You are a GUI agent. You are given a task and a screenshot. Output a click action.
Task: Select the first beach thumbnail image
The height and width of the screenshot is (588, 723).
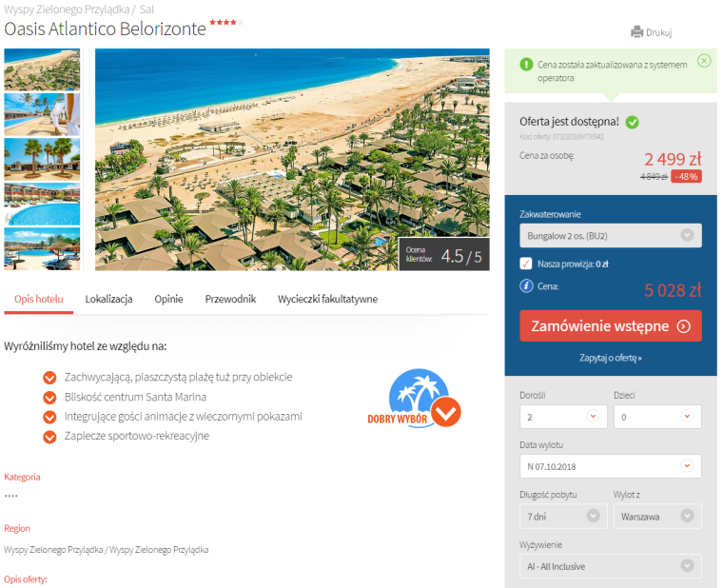click(x=42, y=69)
